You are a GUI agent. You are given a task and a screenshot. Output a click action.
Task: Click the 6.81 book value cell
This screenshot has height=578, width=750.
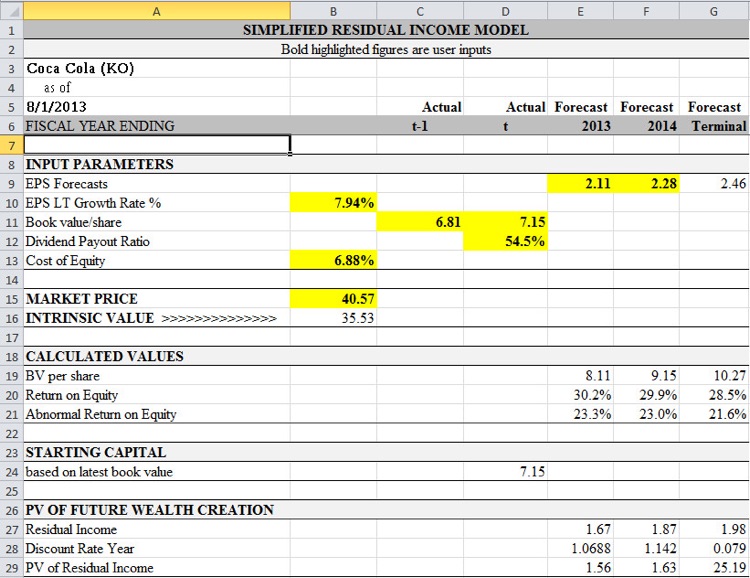coord(419,222)
